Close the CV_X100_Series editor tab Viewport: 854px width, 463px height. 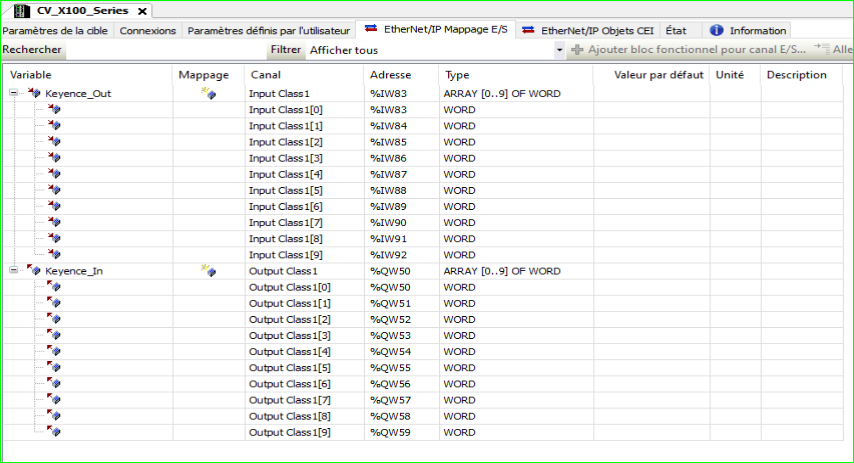(142, 11)
